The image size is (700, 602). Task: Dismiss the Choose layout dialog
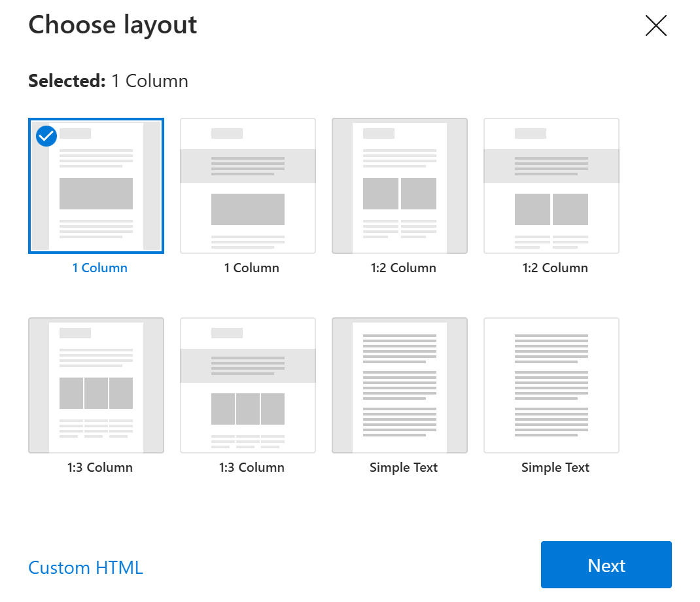(x=656, y=26)
